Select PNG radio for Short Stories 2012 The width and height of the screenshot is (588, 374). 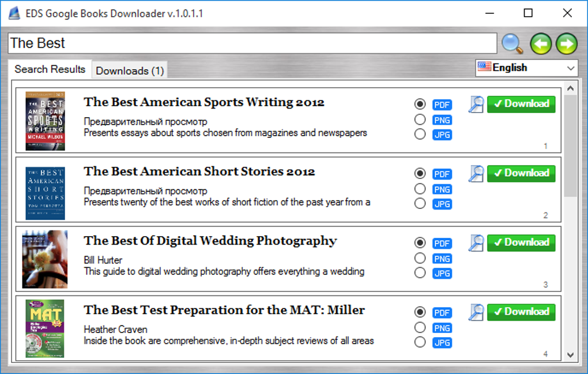click(x=420, y=189)
